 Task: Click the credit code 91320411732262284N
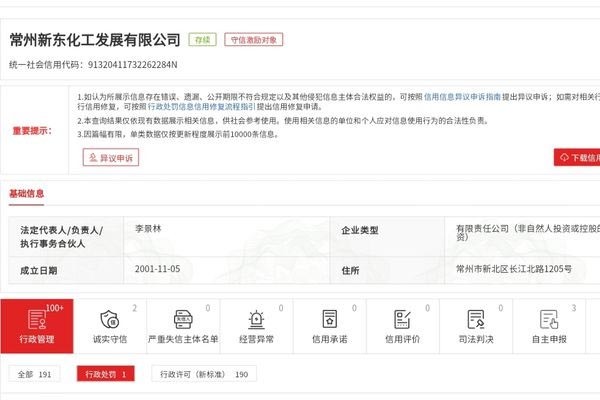[x=132, y=65]
